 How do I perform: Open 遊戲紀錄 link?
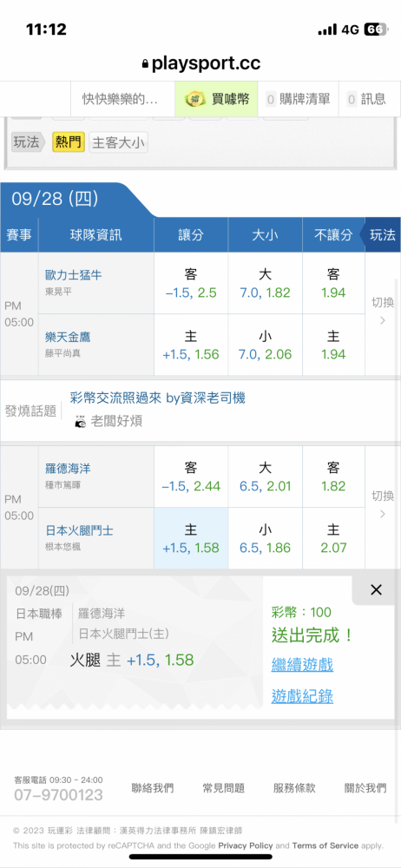coord(302,696)
